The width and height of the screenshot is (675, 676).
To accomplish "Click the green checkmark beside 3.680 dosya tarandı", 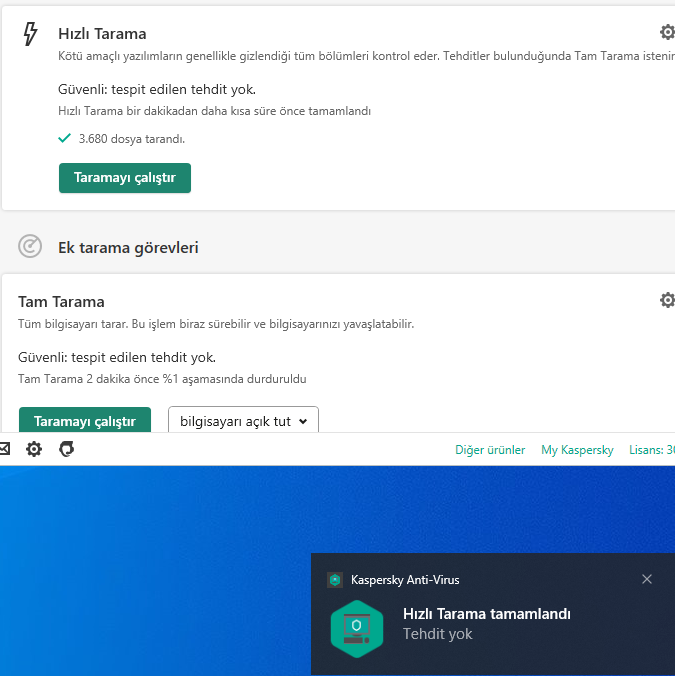I will [64, 138].
